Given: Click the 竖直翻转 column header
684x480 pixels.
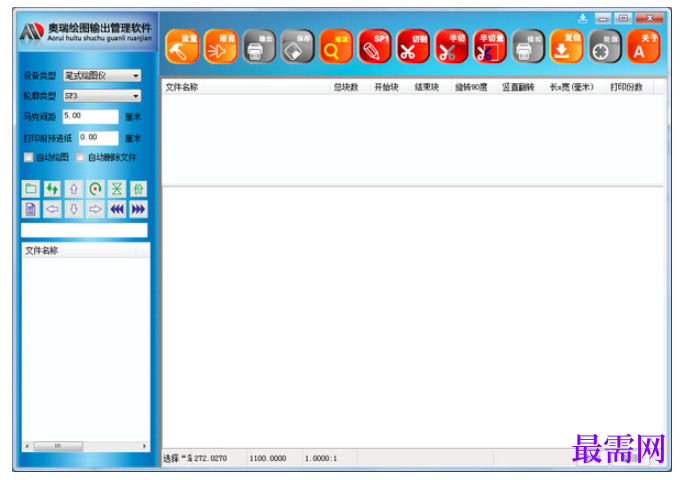Looking at the screenshot, I should coord(518,87).
